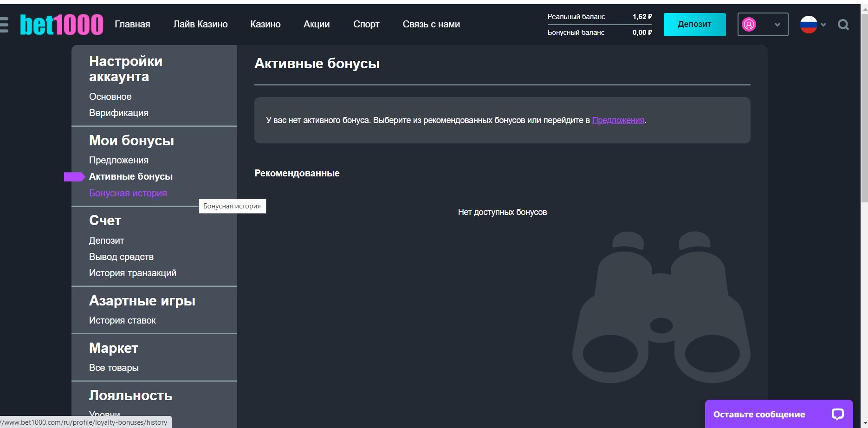868x428 pixels.
Task: Expand the language selector chevron
Action: (823, 25)
